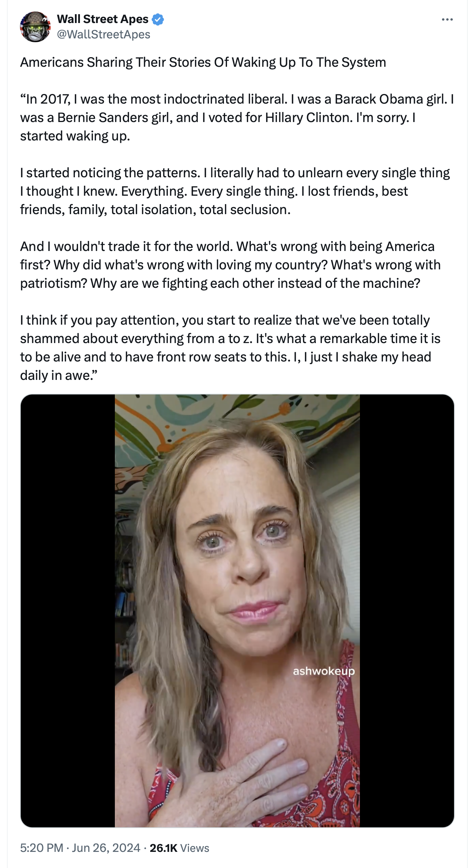This screenshot has height=868, width=474.
Task: Open the 5:20 PM timestamp link
Action: click(x=41, y=848)
